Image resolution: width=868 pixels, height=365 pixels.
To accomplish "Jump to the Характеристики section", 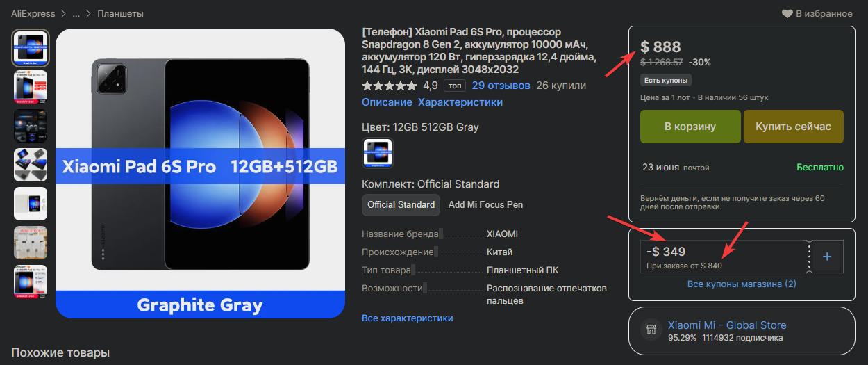I will point(460,102).
